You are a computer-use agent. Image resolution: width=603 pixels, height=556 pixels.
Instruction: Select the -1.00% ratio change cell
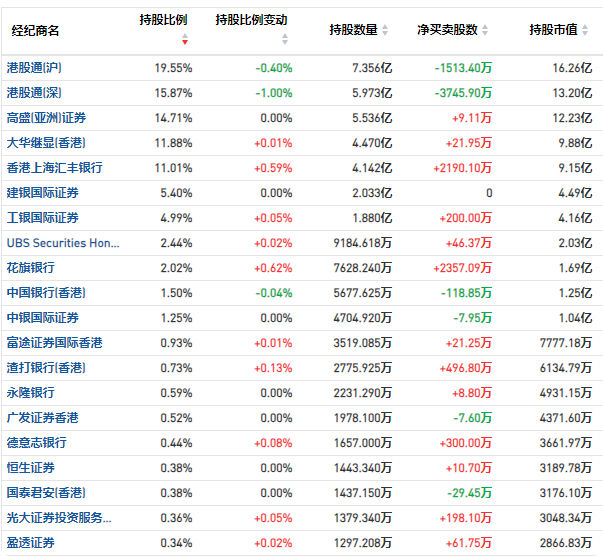[274, 93]
